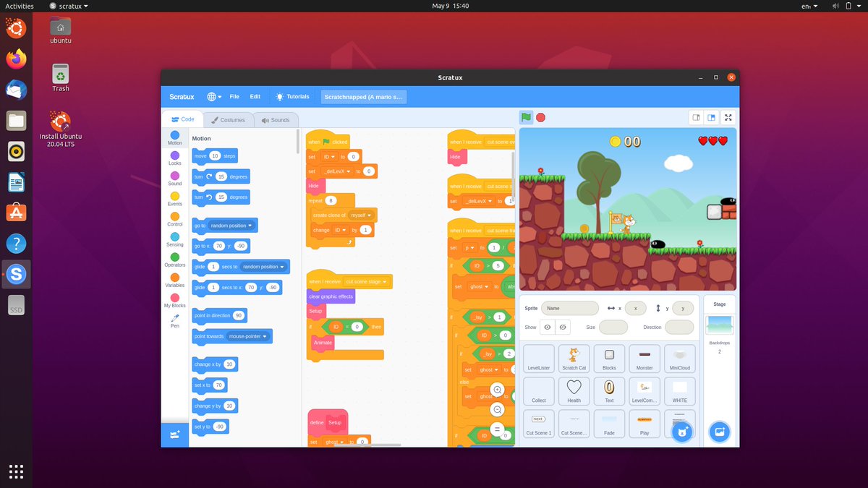The width and height of the screenshot is (868, 488).
Task: Jump to My Blocks category
Action: 175,299
